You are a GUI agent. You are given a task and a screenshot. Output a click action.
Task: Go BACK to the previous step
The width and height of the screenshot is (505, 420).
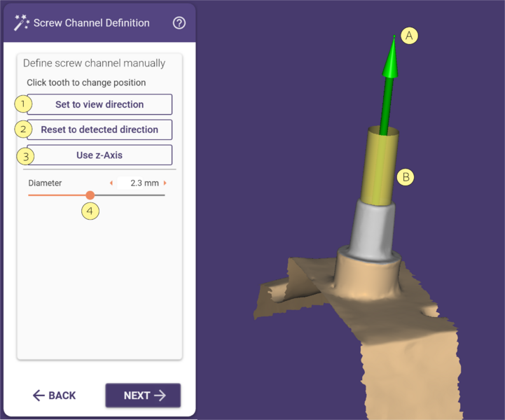click(x=54, y=395)
